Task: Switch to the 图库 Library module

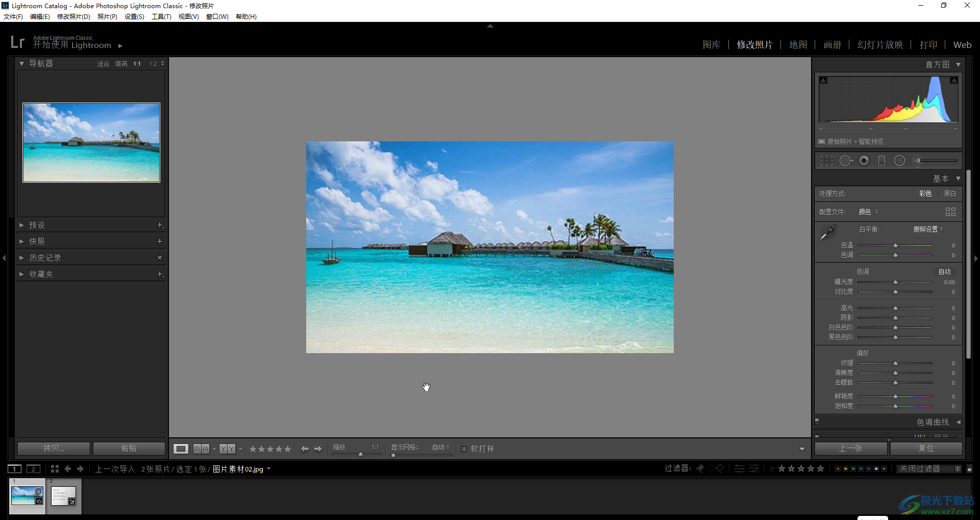Action: point(712,45)
